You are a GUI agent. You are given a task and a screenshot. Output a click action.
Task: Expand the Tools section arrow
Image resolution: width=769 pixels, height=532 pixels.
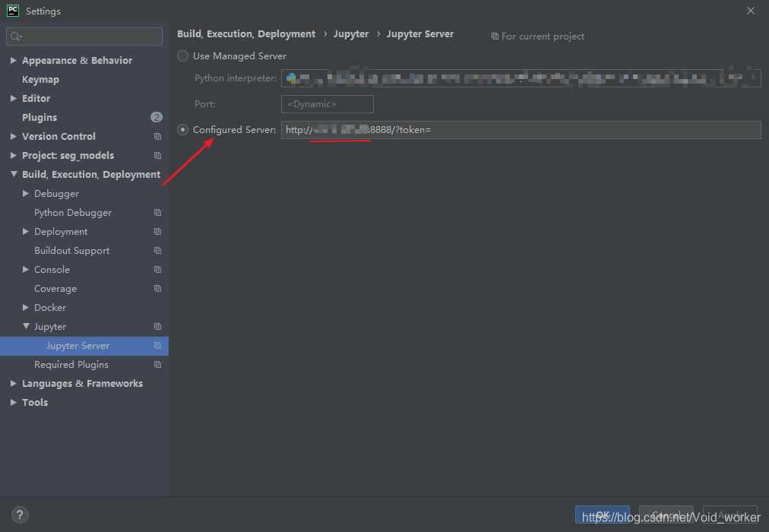[x=13, y=403]
